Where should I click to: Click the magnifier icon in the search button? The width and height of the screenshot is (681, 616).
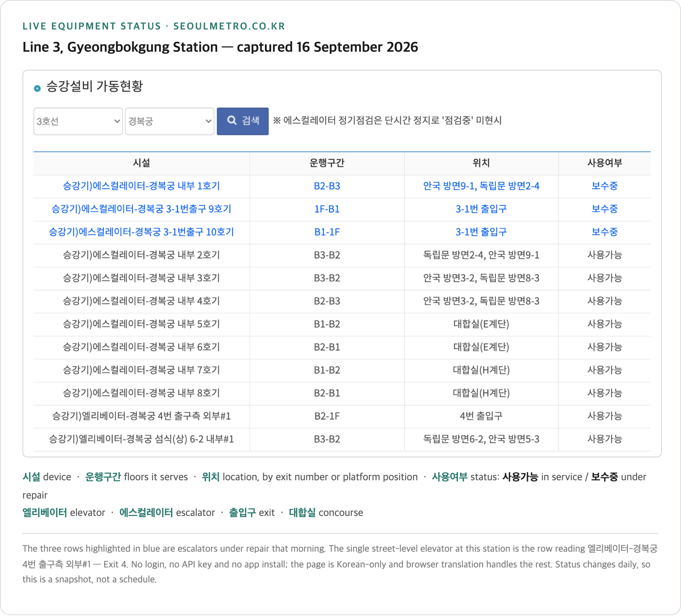click(x=232, y=120)
